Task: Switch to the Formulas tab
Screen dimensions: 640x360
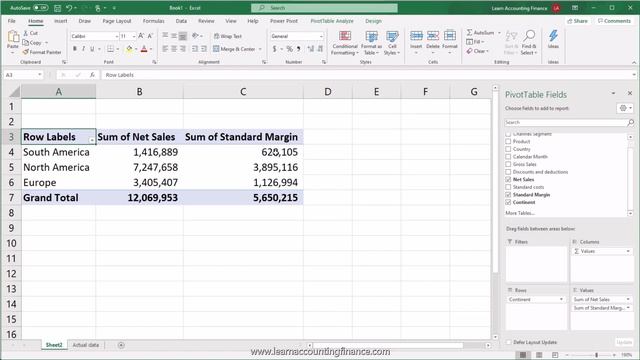Action: click(x=153, y=21)
